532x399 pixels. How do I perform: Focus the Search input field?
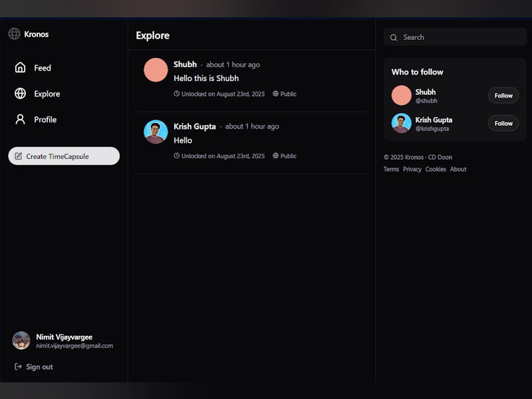[455, 37]
